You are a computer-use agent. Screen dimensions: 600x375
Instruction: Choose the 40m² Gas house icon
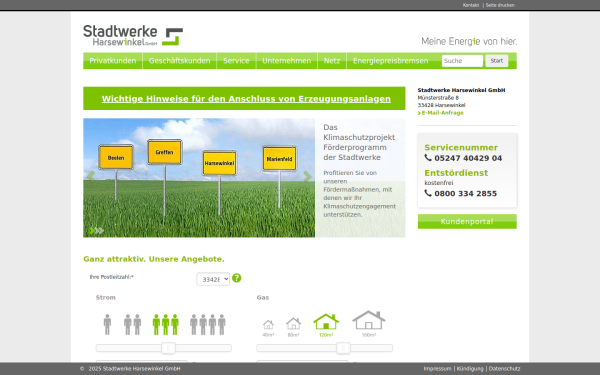coord(268,325)
